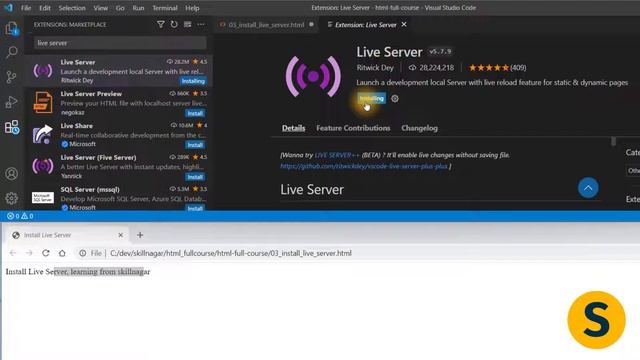Click the v5.7.9 version badge
640x360 pixels.
[x=440, y=51]
